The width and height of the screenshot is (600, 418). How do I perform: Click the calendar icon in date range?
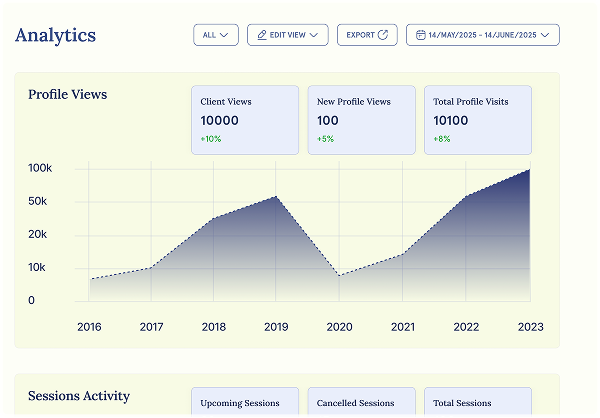pos(420,35)
